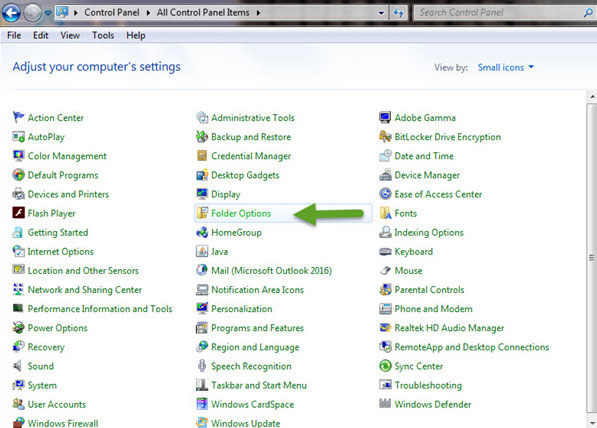Open the Action Center flag icon
Viewport: 597px width, 428px height.
tap(18, 117)
